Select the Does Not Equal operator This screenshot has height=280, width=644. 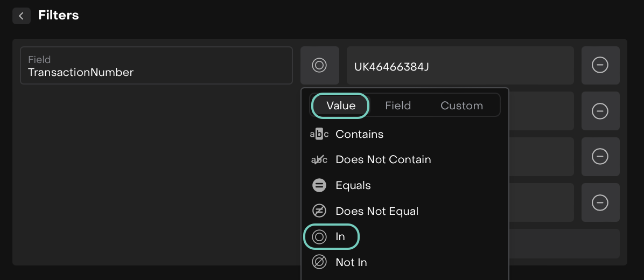click(376, 211)
